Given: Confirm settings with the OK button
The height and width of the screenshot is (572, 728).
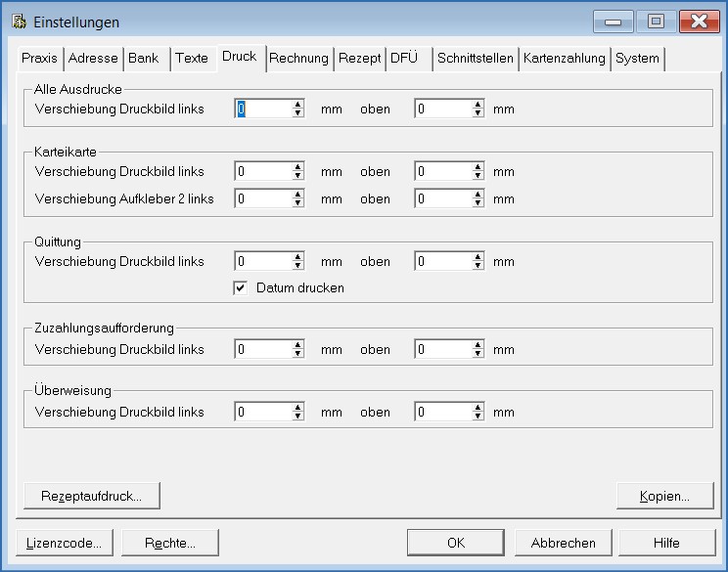Looking at the screenshot, I should tap(455, 543).
